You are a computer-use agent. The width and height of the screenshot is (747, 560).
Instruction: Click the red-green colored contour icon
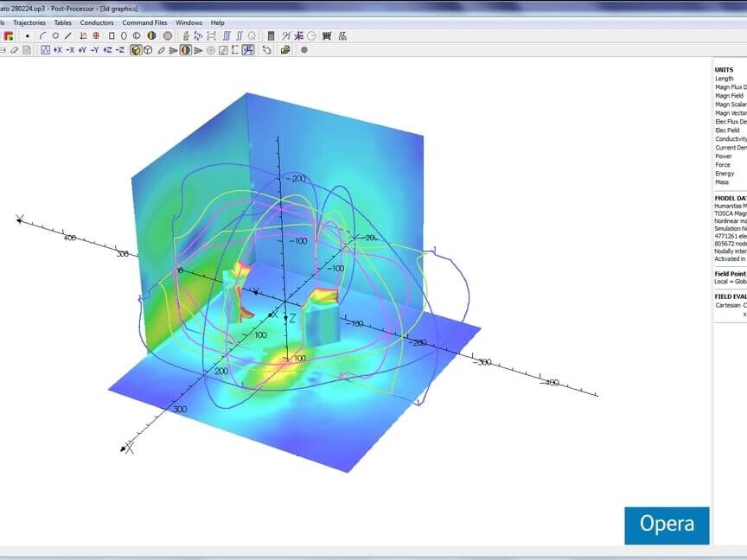pyautogui.click(x=9, y=36)
